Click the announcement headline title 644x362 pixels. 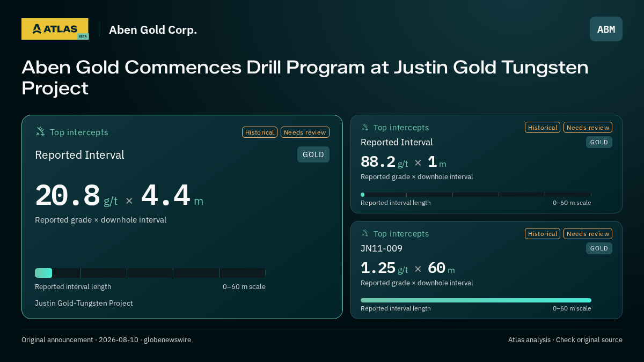point(305,78)
